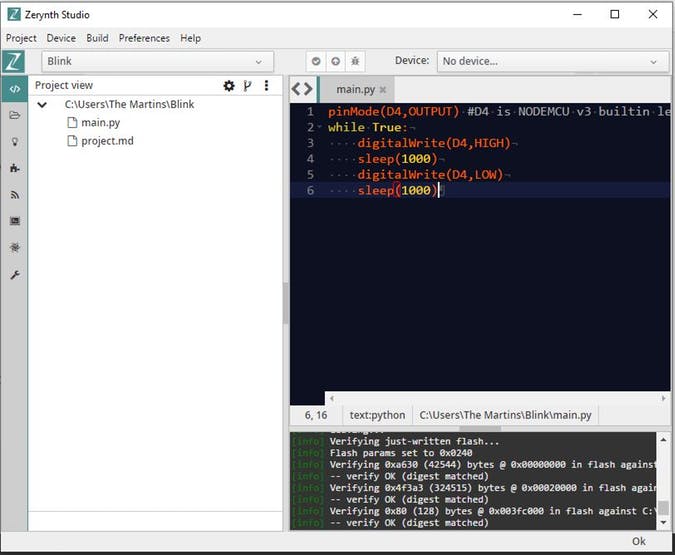Open the Blink project dropdown

tap(158, 61)
